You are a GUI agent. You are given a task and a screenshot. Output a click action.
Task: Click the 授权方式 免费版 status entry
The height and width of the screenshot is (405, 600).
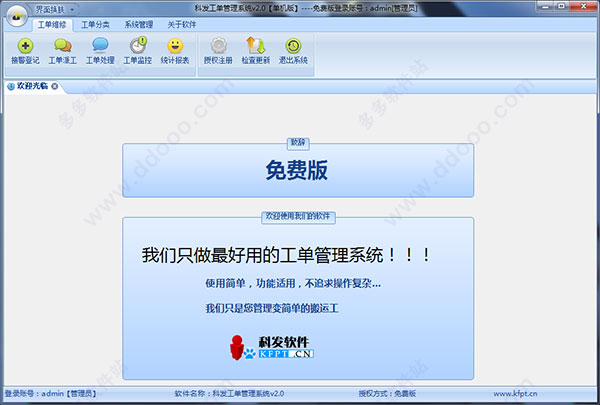[387, 394]
